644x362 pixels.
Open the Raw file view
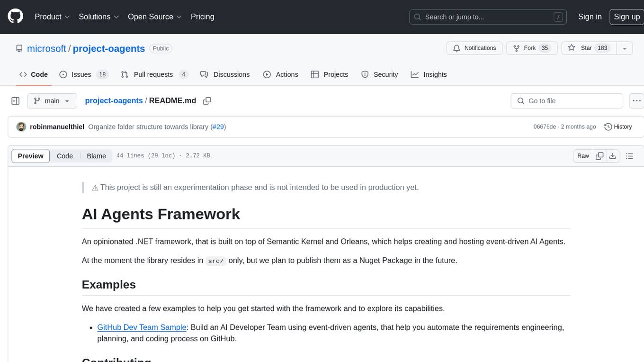tap(583, 156)
